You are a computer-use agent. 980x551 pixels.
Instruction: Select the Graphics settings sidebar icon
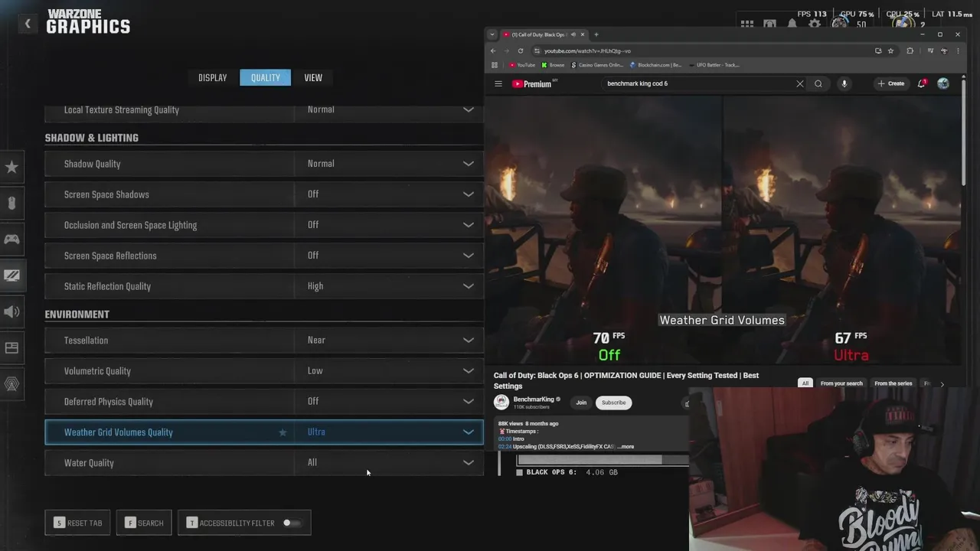(11, 275)
